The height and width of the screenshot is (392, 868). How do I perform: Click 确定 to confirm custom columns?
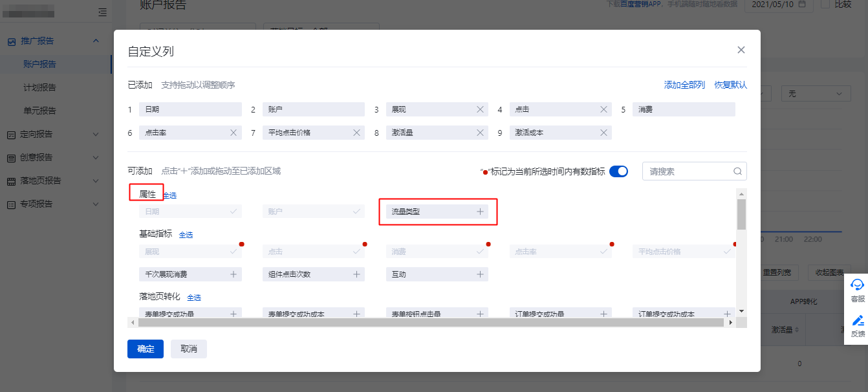(x=146, y=349)
